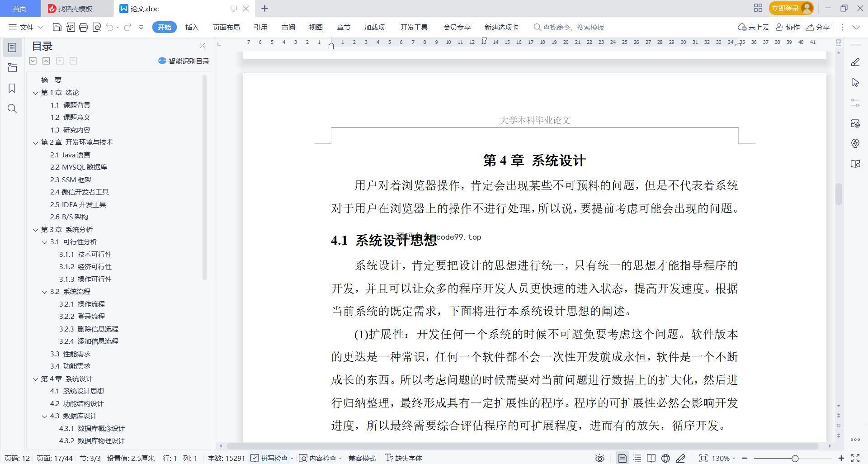Select the arrow selection tool in right sidebar
Image resolution: width=868 pixels, height=464 pixels.
point(855,82)
